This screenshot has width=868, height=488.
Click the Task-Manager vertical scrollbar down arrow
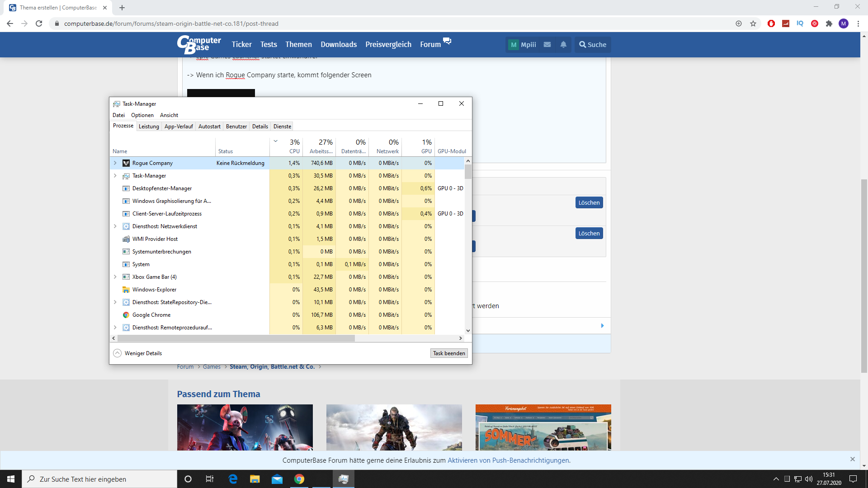click(468, 331)
